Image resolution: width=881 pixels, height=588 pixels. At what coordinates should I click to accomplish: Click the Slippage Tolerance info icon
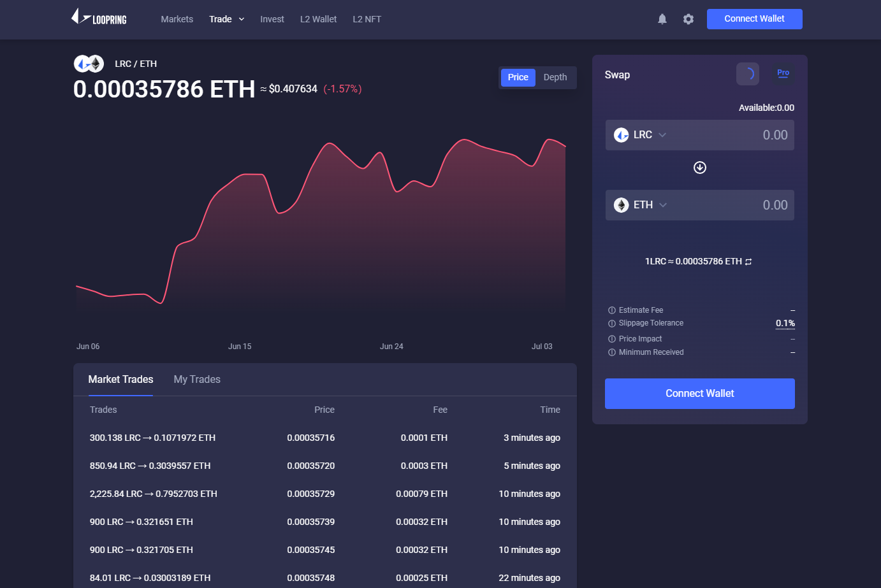[612, 324]
